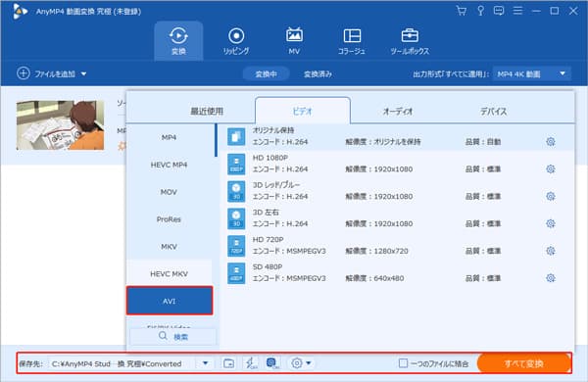Open the 変換 converter tab
Screen dimensions: 588x382
(178, 41)
